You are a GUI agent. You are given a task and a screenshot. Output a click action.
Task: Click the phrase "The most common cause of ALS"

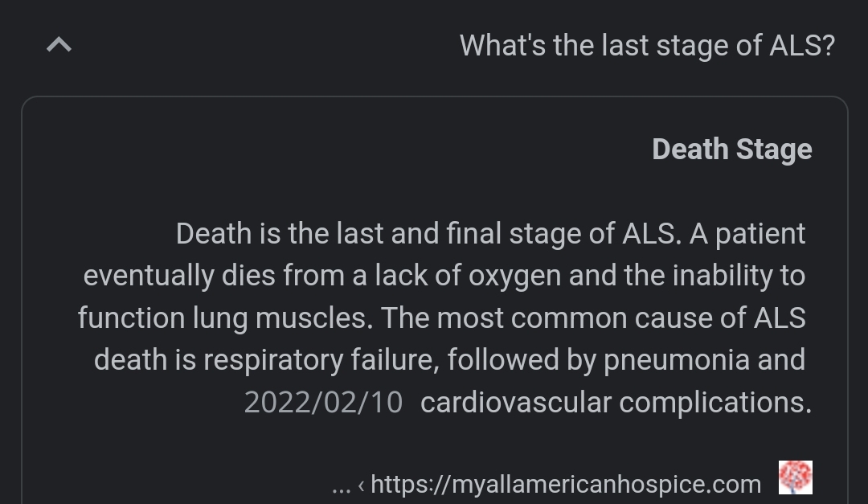(x=593, y=318)
